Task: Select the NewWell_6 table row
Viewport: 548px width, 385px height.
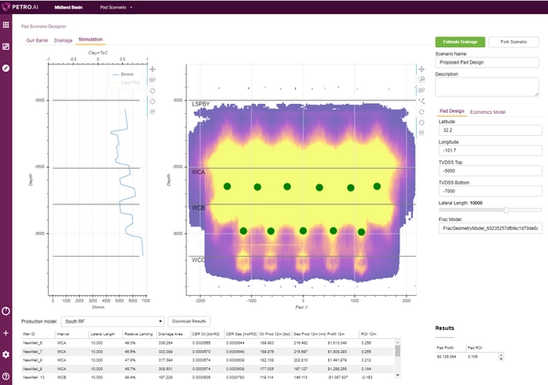Action: tap(208, 343)
